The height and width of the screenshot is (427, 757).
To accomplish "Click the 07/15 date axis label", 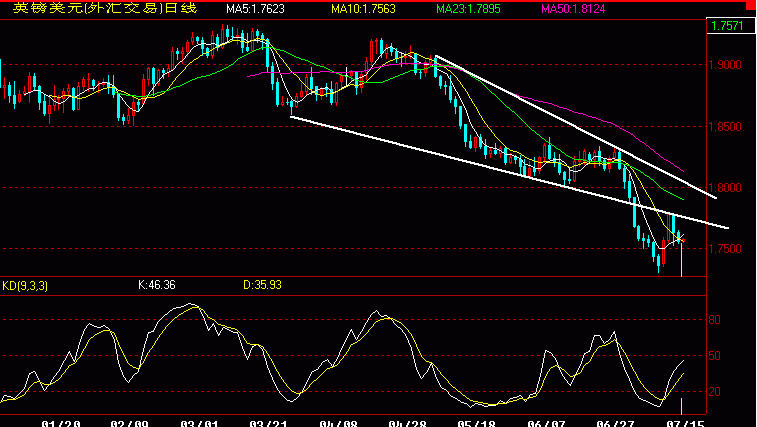I will click(x=686, y=423).
